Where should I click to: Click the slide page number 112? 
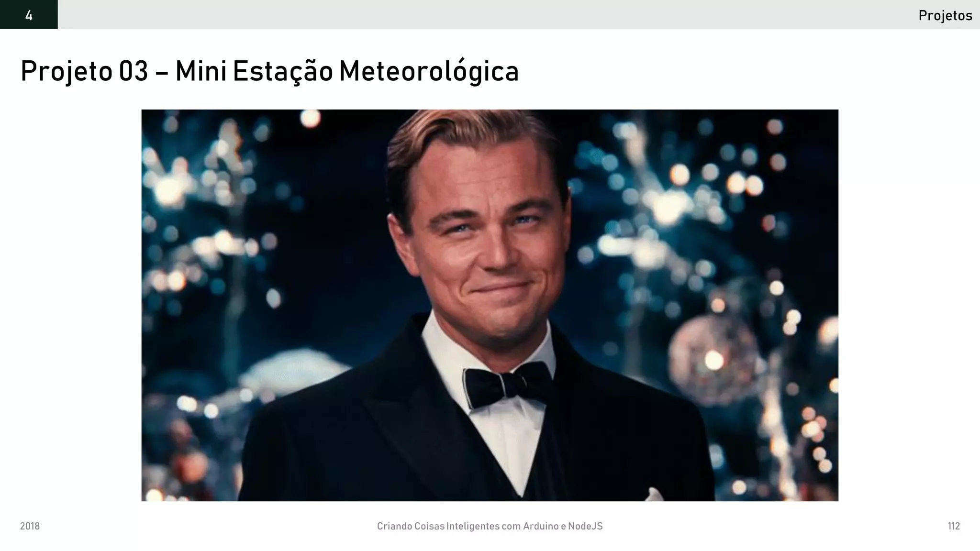click(x=954, y=526)
